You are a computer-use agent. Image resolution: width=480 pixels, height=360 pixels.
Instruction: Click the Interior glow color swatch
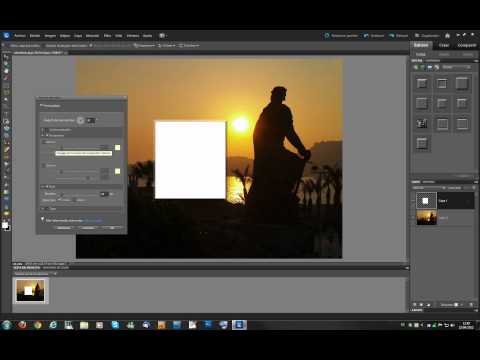point(118,147)
